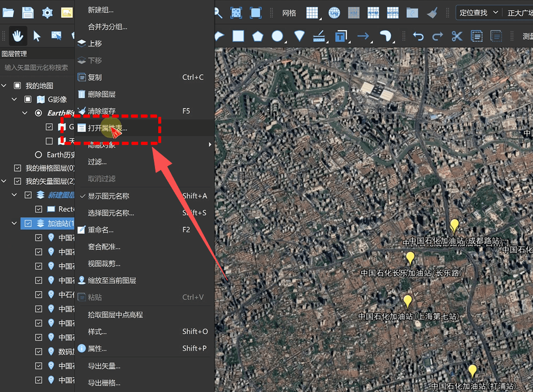The image size is (533, 392).
Task: Click 上海第七站 yellow map pin
Action: [408, 301]
